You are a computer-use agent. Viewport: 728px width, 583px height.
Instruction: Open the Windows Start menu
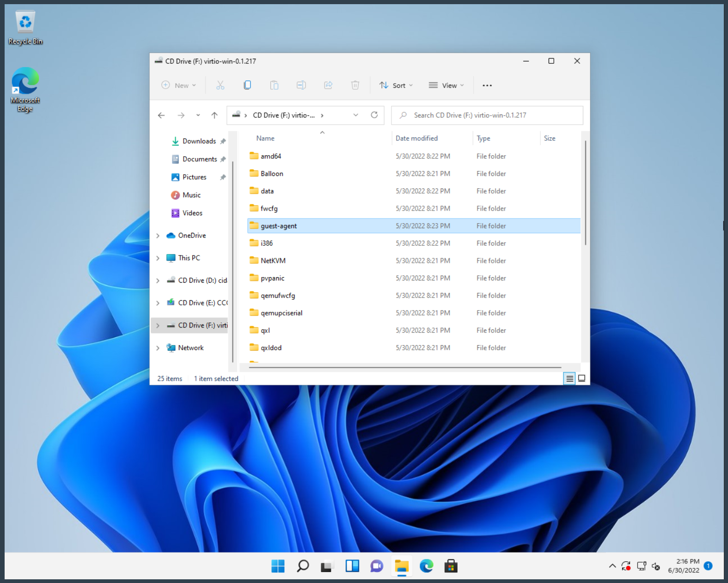coord(278,566)
